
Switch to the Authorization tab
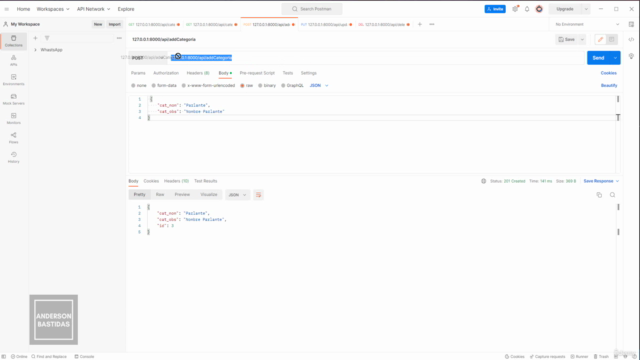click(x=166, y=73)
